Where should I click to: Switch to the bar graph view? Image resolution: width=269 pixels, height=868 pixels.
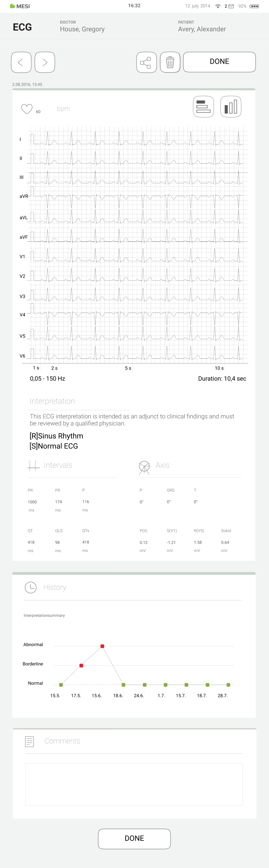pyautogui.click(x=230, y=106)
